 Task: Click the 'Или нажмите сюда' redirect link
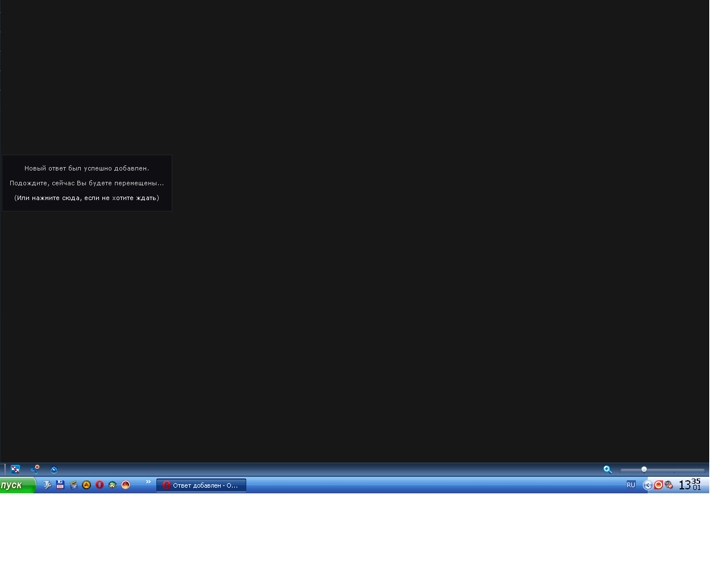[87, 198]
